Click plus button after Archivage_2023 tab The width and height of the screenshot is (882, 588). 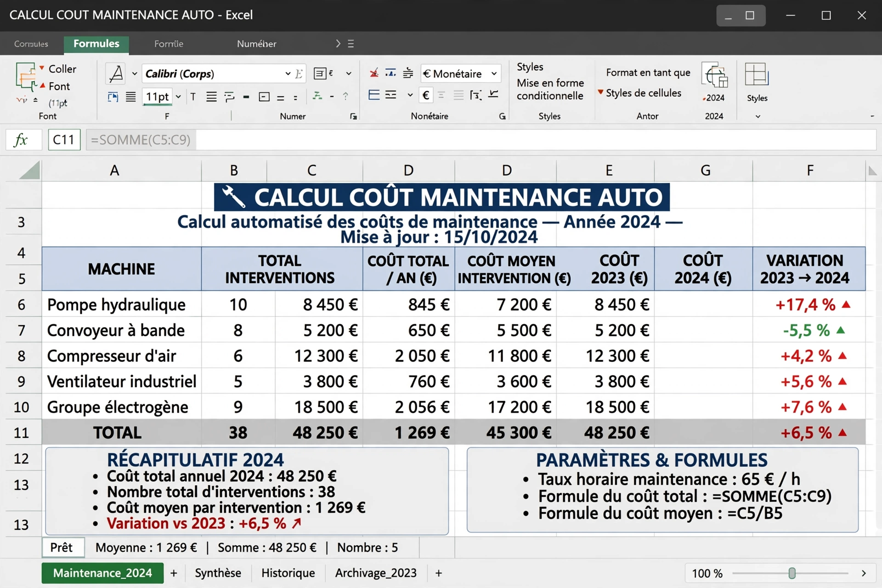tap(439, 573)
